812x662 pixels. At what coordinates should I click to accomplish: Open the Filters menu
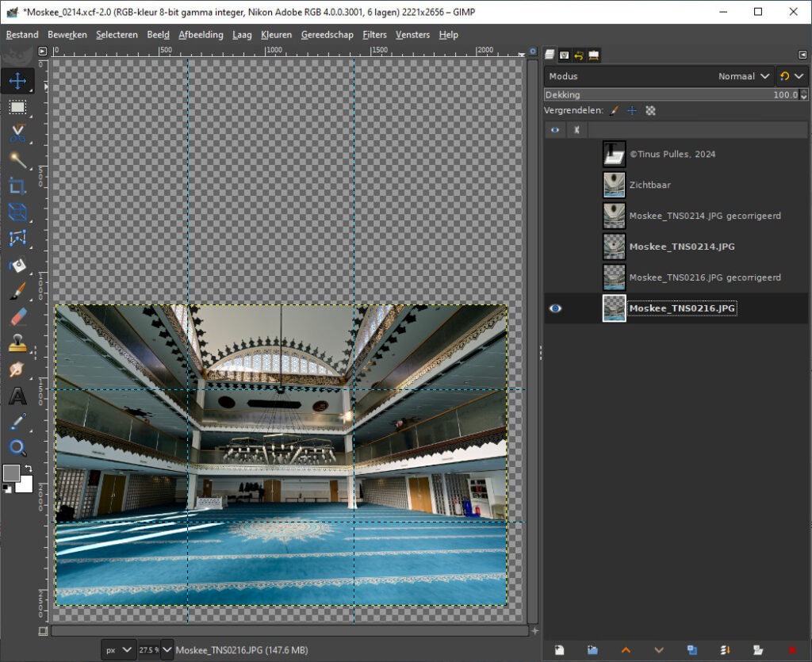(x=374, y=35)
